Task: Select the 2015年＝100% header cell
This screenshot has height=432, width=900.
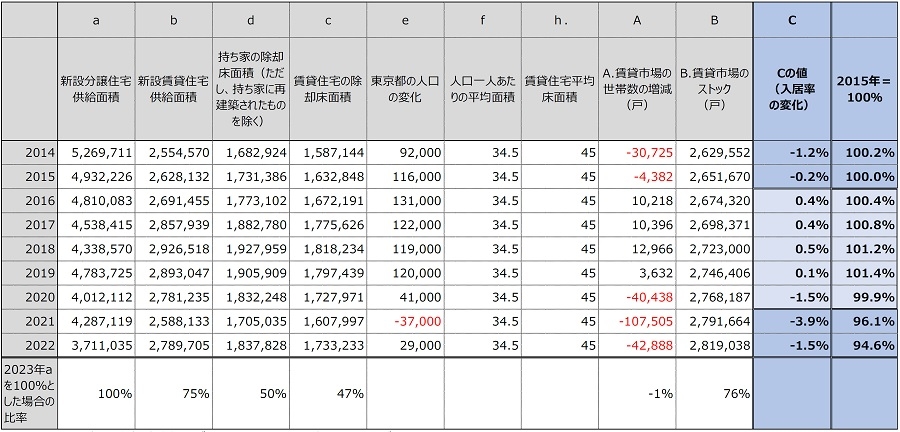Action: [x=865, y=89]
